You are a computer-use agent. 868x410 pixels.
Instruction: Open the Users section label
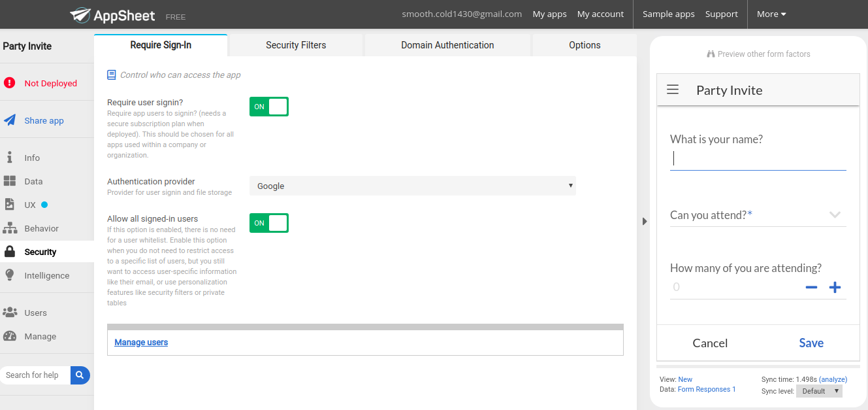click(36, 313)
